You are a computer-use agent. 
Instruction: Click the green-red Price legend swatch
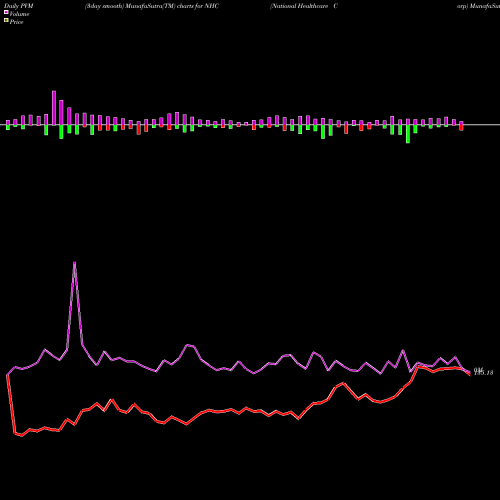click(x=6, y=21)
